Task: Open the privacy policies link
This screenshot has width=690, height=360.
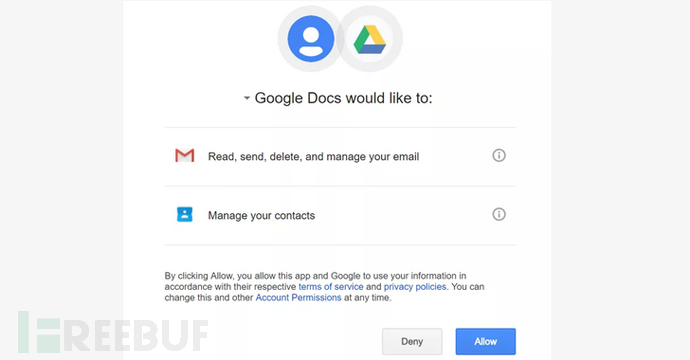Action: (x=415, y=287)
